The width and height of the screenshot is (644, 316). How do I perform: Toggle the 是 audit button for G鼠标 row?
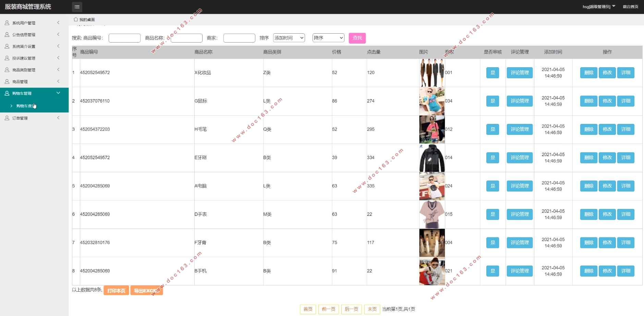coord(493,101)
